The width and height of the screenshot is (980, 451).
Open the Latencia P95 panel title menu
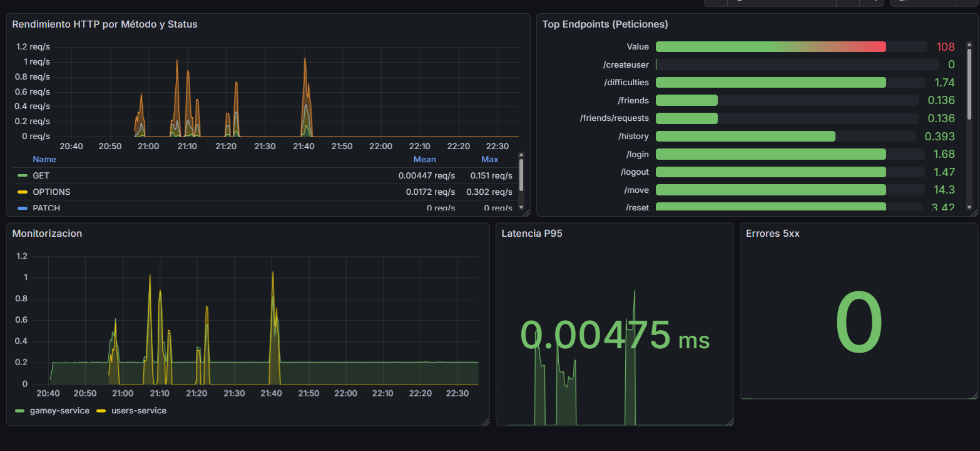coord(531,233)
